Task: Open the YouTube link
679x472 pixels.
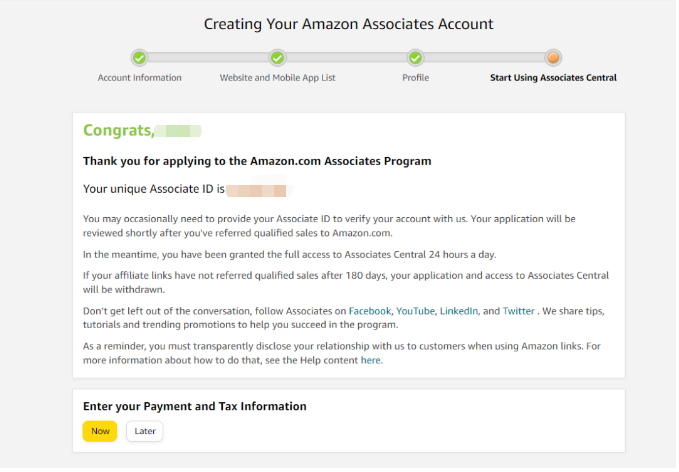Action: point(415,312)
